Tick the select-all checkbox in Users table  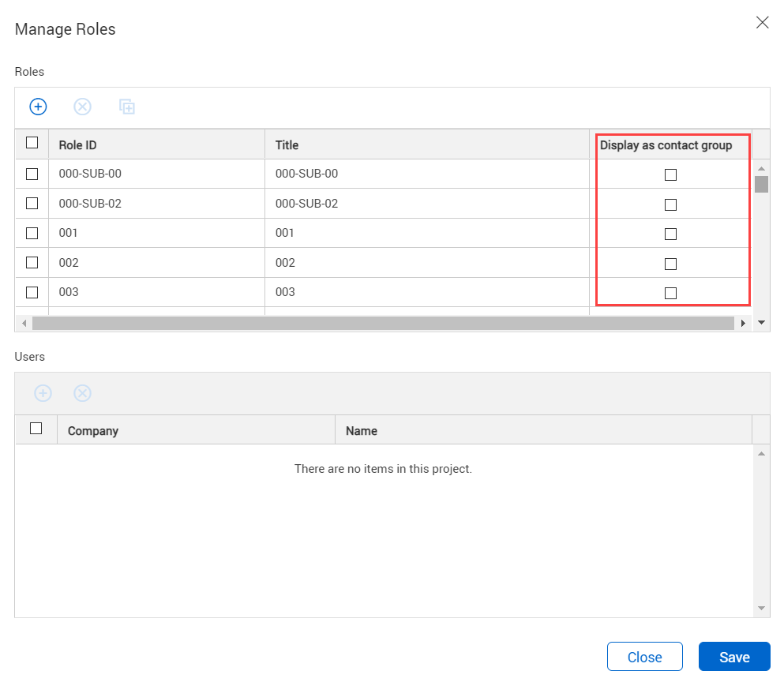pyautogui.click(x=36, y=429)
